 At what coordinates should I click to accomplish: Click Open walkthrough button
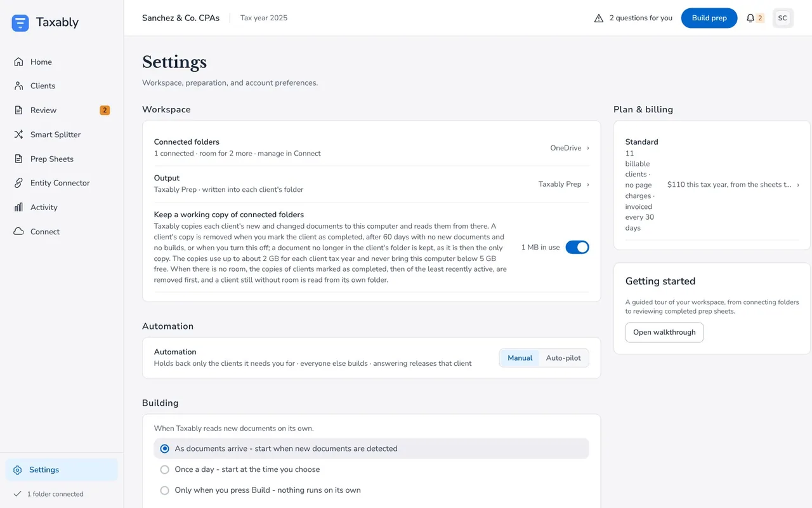click(x=664, y=332)
